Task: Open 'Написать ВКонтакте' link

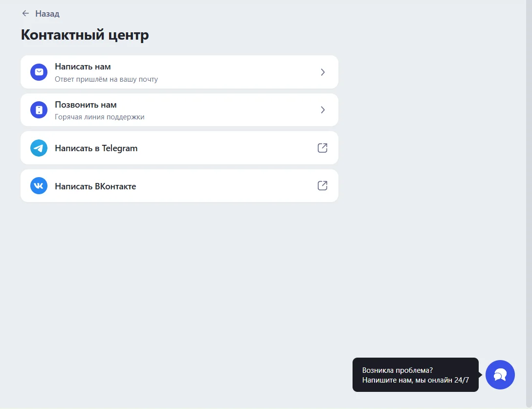Action: (x=179, y=185)
